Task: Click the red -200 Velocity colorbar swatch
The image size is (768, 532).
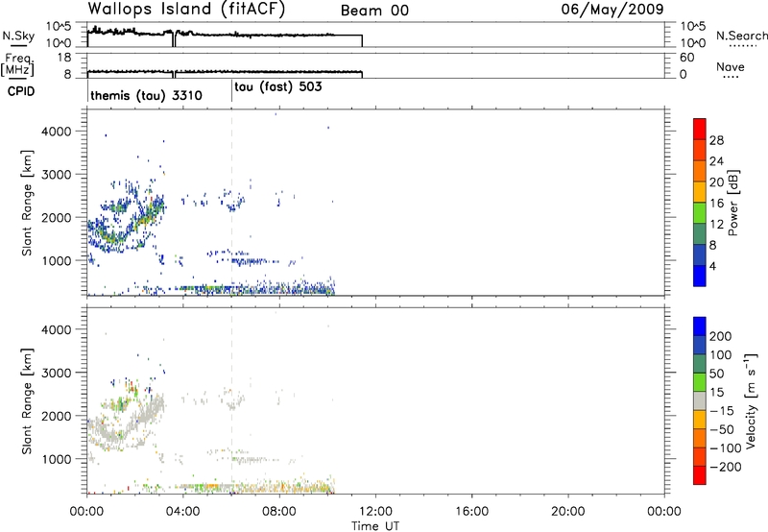Action: point(700,475)
